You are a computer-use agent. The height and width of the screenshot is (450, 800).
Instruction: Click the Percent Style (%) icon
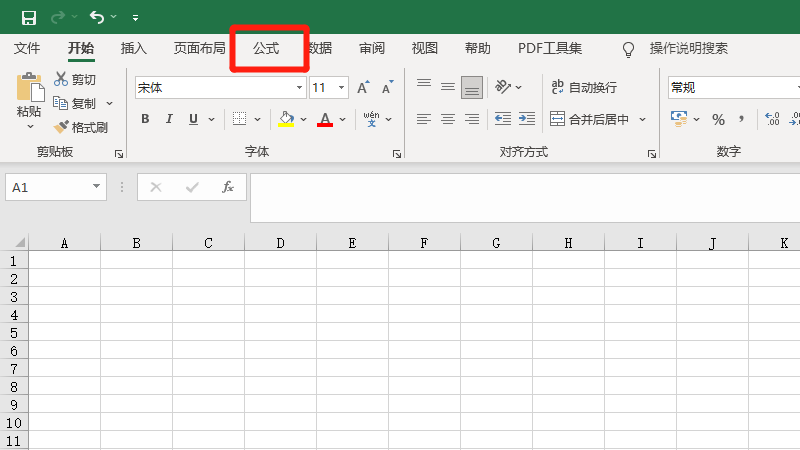point(718,119)
